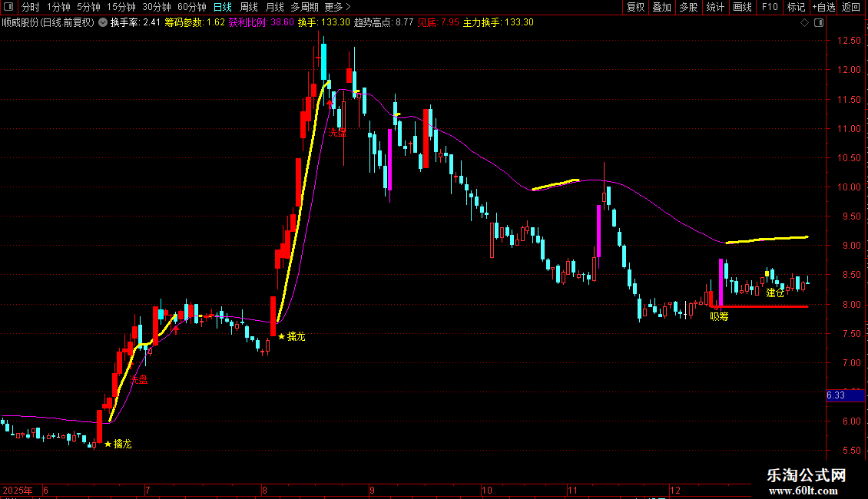Click the 5.50 price axis label
Screen dimensions: 868x499
[x=851, y=451]
